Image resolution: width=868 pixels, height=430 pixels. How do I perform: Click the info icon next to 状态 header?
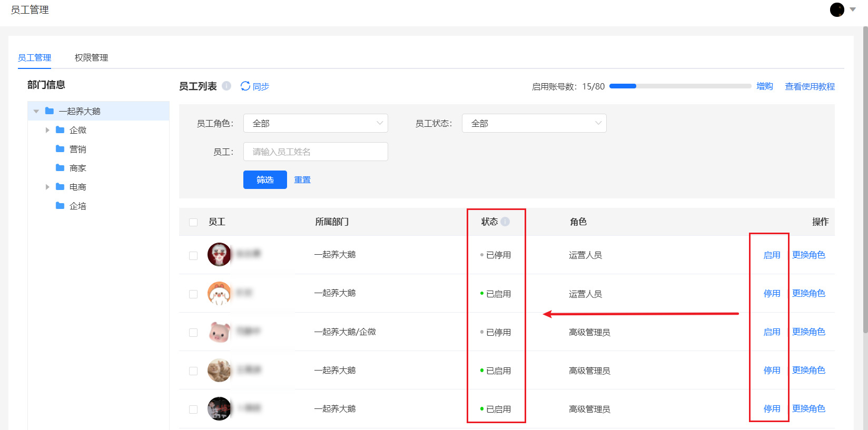[505, 222]
